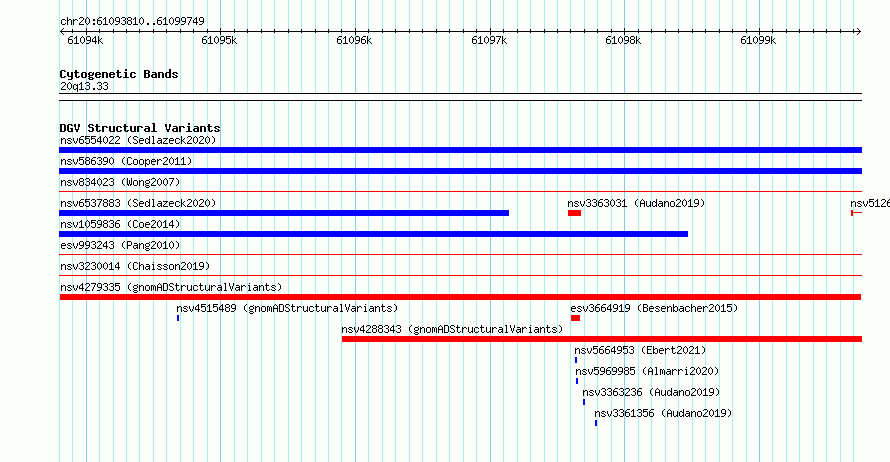The image size is (890, 462).
Task: Open variant esv3664919 (Besenbacher2015) label
Action: (x=654, y=308)
